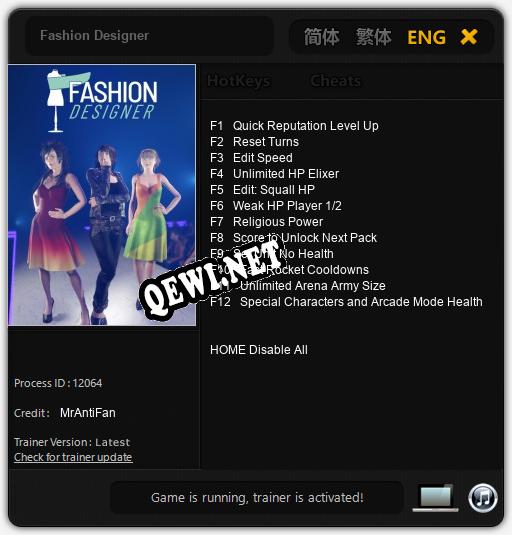Click the MrAntiFan credit name
Viewport: 512px width, 535px height.
(x=88, y=413)
